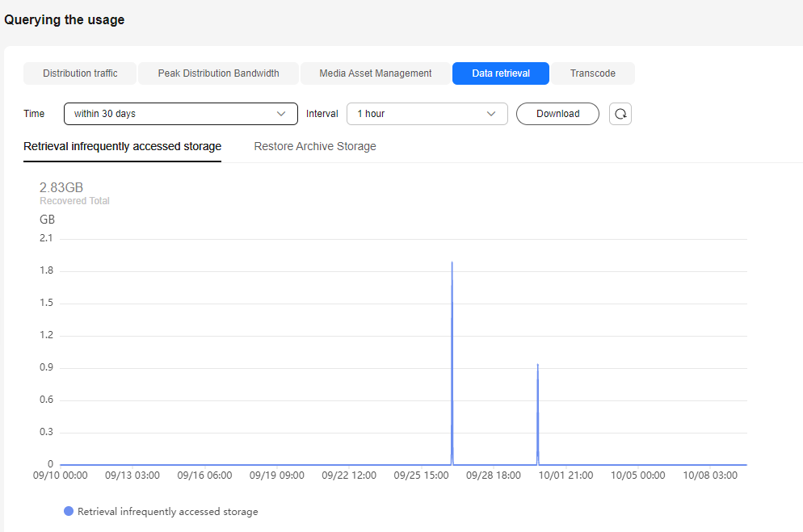The height and width of the screenshot is (532, 803).
Task: Expand the Time dropdown chevron
Action: tap(280, 114)
